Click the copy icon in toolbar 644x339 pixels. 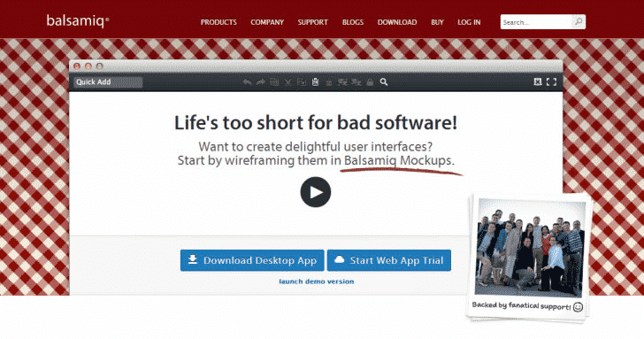coord(302,81)
